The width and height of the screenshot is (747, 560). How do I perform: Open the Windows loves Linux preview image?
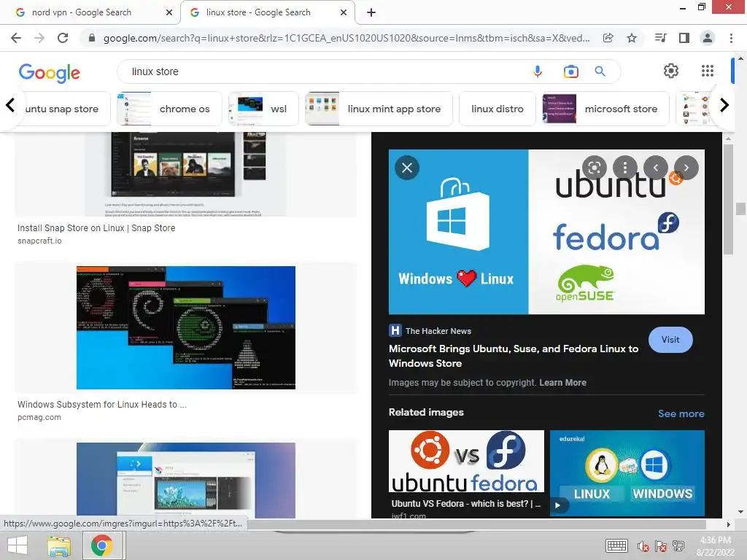[546, 232]
